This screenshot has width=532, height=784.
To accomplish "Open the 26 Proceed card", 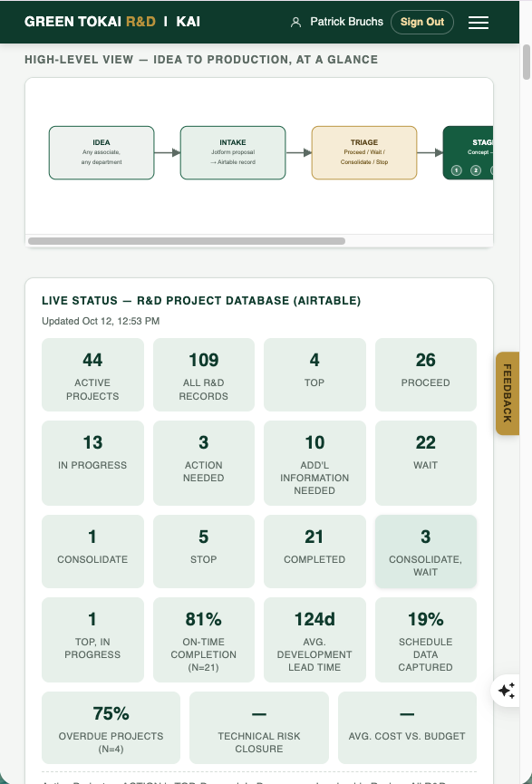I will click(x=425, y=374).
